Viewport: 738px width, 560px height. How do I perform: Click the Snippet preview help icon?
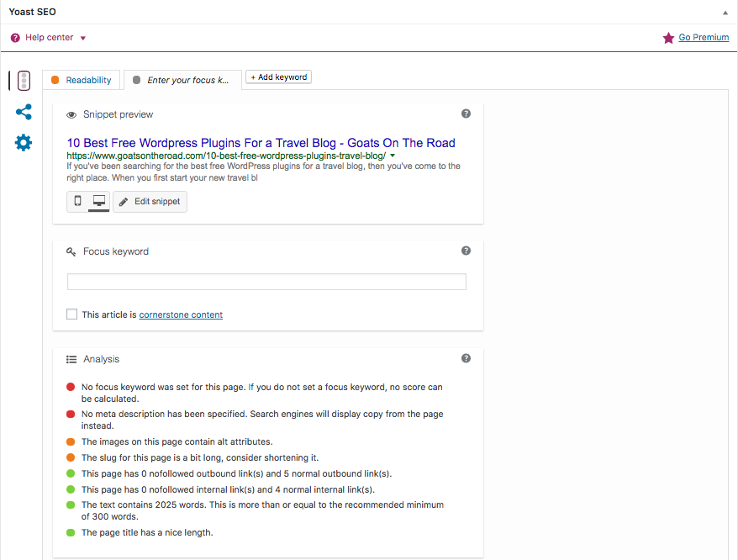coord(466,114)
